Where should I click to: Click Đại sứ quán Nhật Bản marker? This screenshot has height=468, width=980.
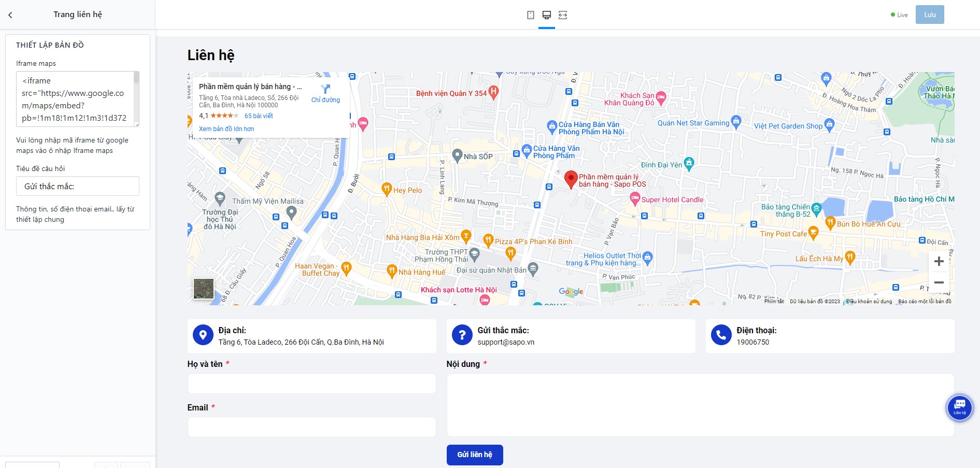pyautogui.click(x=533, y=268)
